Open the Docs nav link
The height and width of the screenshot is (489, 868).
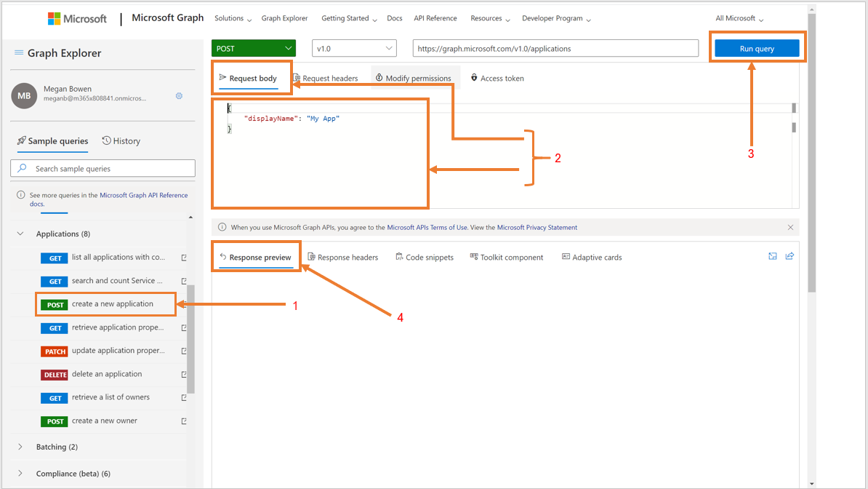pos(395,18)
